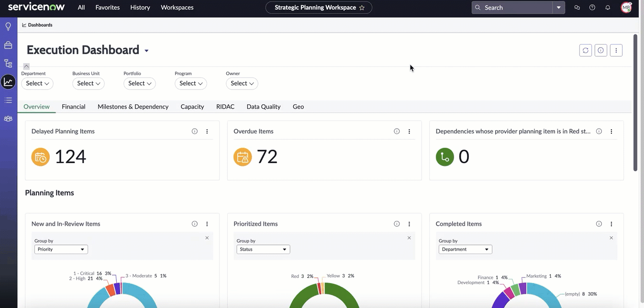The image size is (644, 308).
Task: Switch to Milestones & Dependency tab
Action: pyautogui.click(x=133, y=107)
